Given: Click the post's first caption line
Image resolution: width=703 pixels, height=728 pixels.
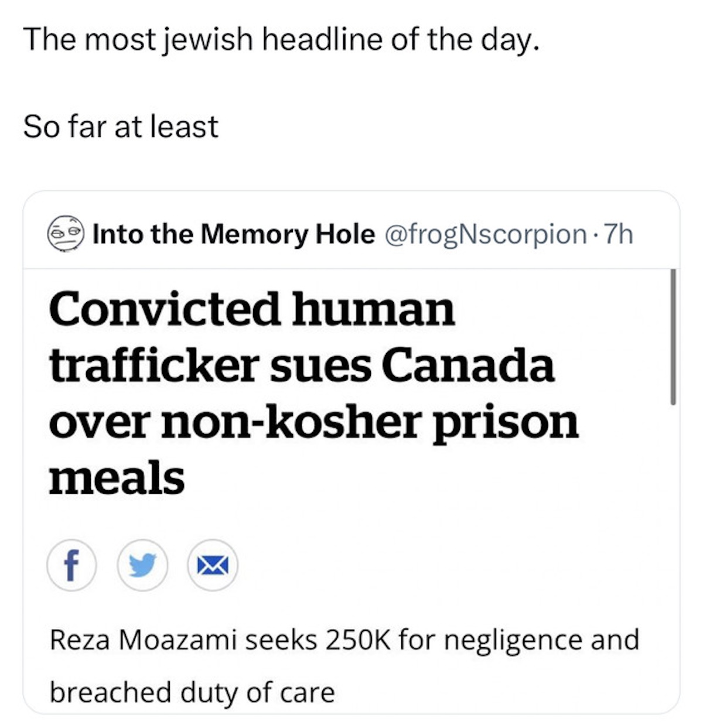Looking at the screenshot, I should (280, 40).
